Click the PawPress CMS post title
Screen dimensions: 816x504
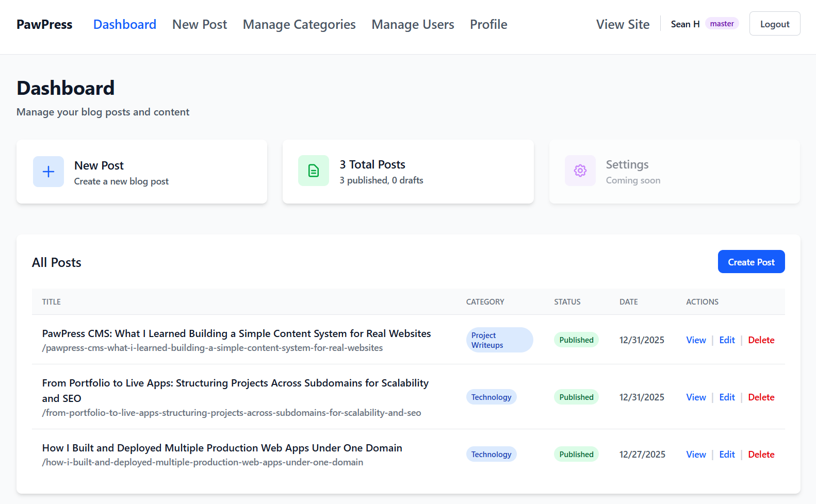(236, 333)
